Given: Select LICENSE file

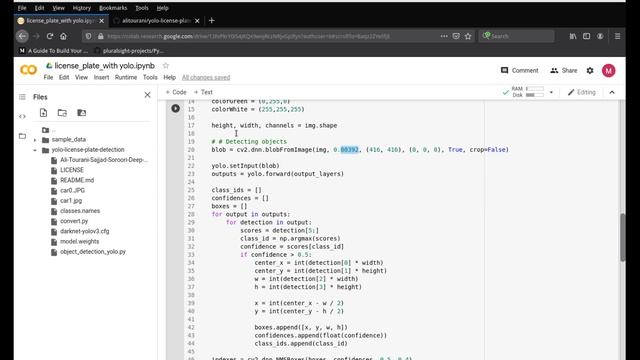Looking at the screenshot, I should tap(72, 170).
